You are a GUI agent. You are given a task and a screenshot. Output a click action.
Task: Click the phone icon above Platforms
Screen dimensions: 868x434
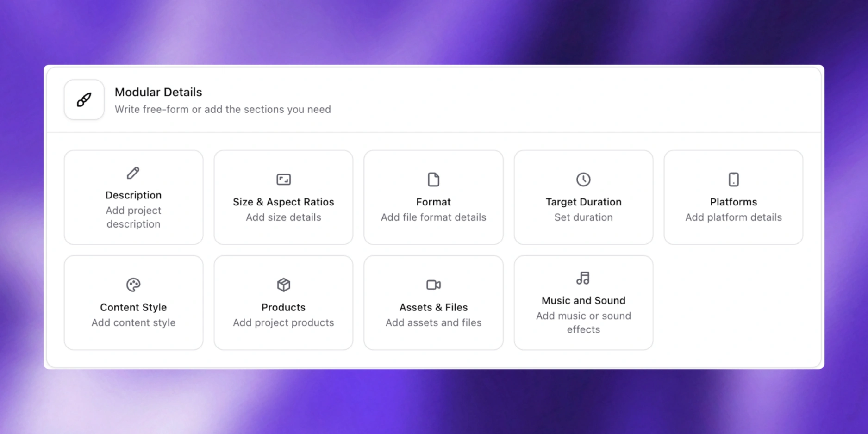(733, 180)
